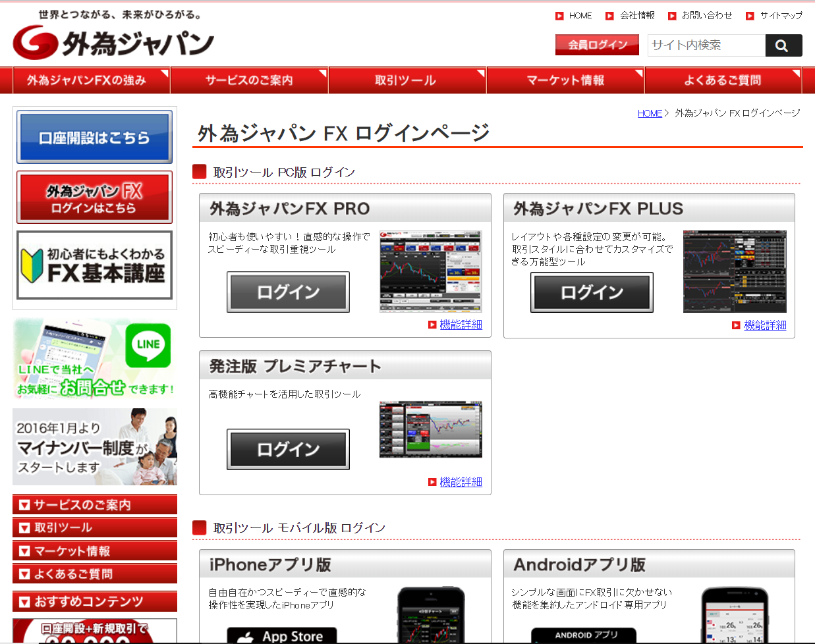Click the 口座開設はこちら banner

click(x=94, y=136)
